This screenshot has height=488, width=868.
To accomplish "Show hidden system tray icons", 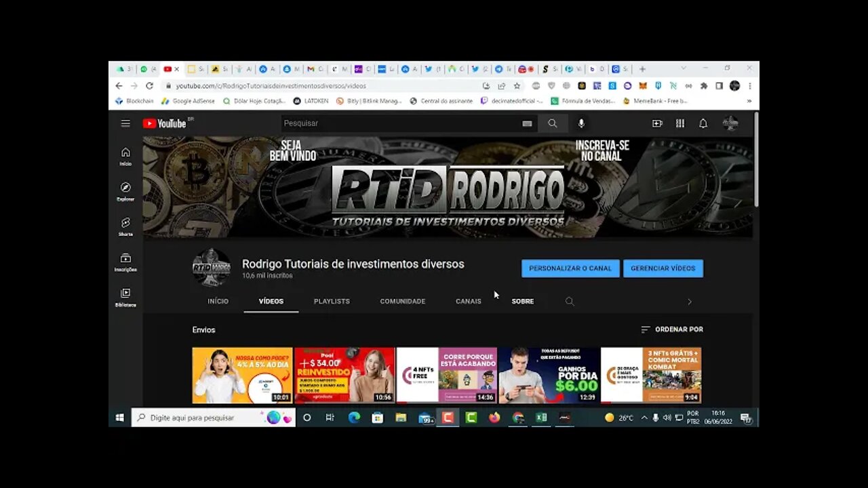I will click(x=644, y=418).
